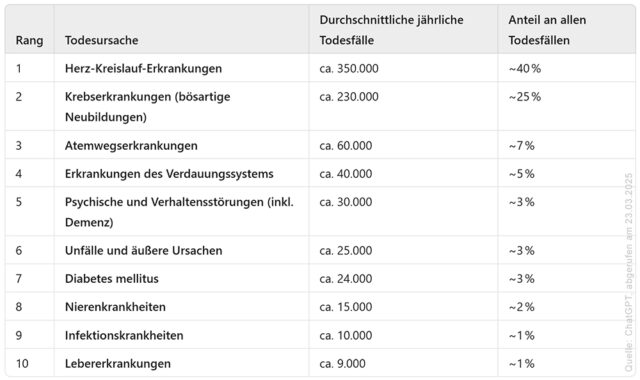The height and width of the screenshot is (380, 640).
Task: Click Erkrankungen des Verdauungssystems cell
Action: tap(169, 174)
